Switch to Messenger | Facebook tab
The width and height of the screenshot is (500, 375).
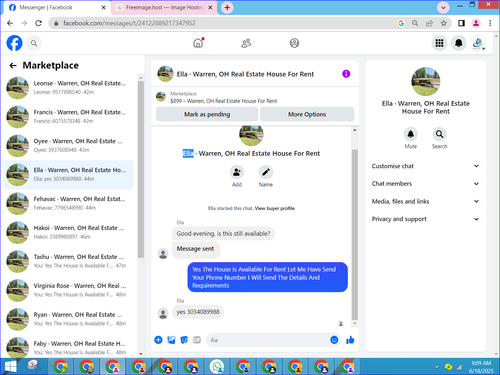point(58,7)
